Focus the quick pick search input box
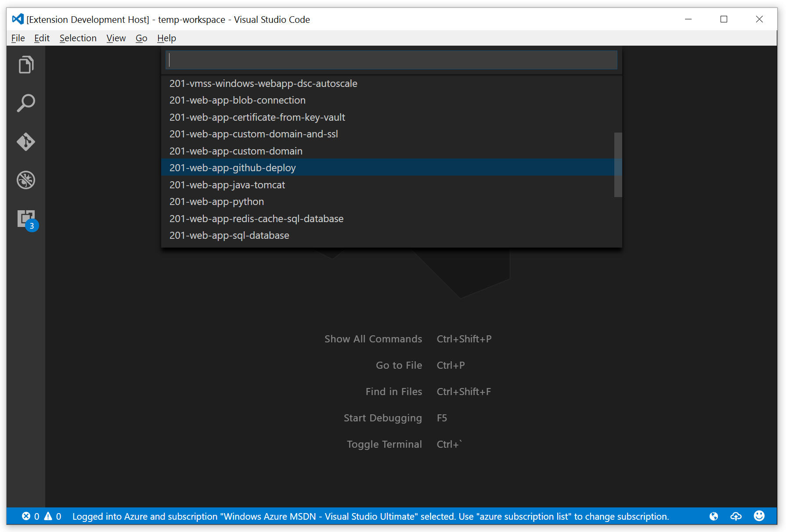Screen dimensions: 786x532 pyautogui.click(x=391, y=60)
